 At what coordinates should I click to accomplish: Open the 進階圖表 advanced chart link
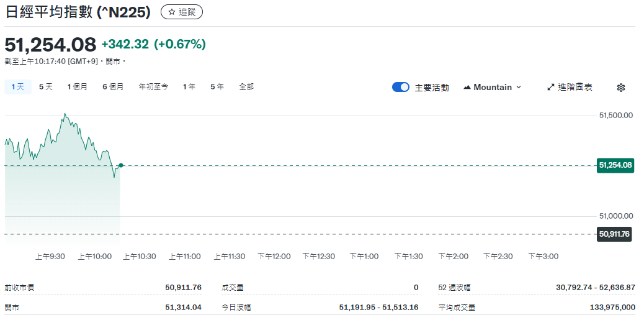click(x=575, y=88)
